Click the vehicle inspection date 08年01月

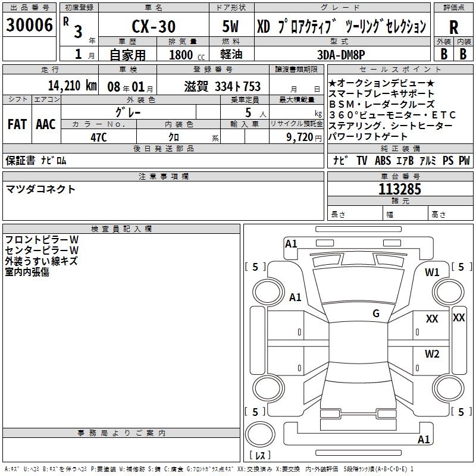[x=130, y=87]
